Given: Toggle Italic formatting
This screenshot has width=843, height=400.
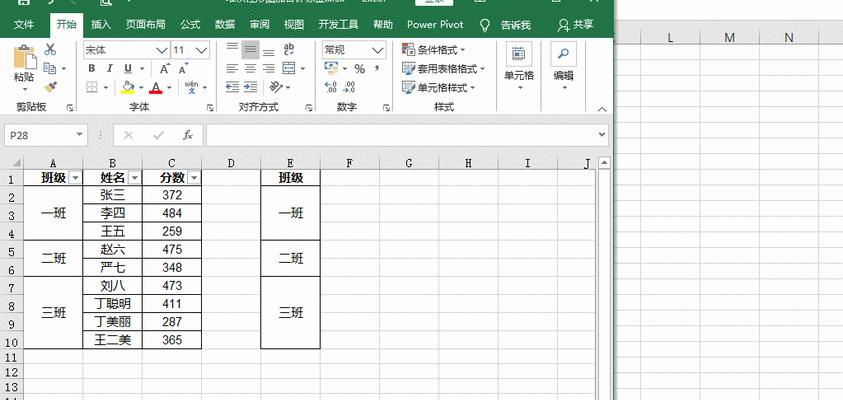Looking at the screenshot, I should tap(110, 69).
